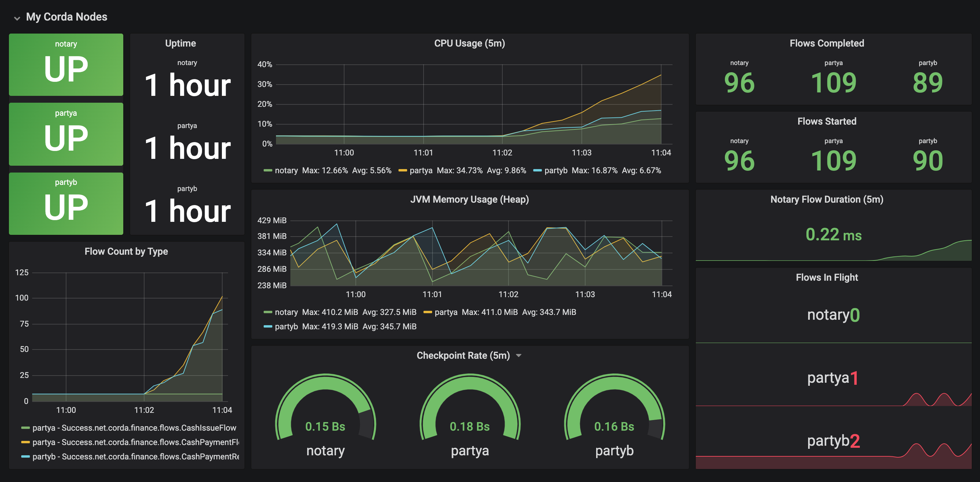Click blue swatch for partyb JVM Memory legend

coord(268,326)
